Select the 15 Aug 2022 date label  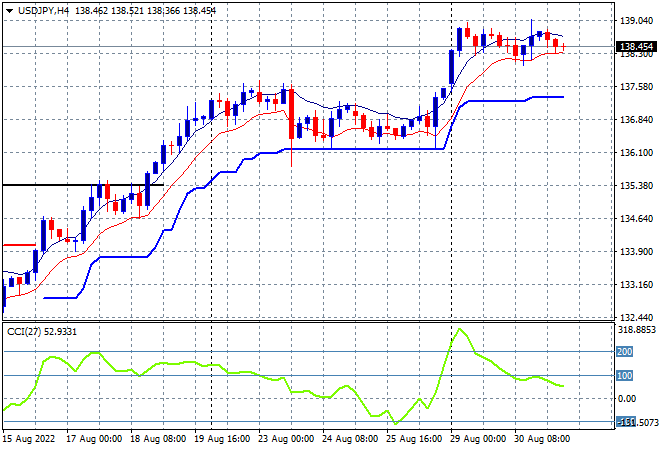(29, 439)
